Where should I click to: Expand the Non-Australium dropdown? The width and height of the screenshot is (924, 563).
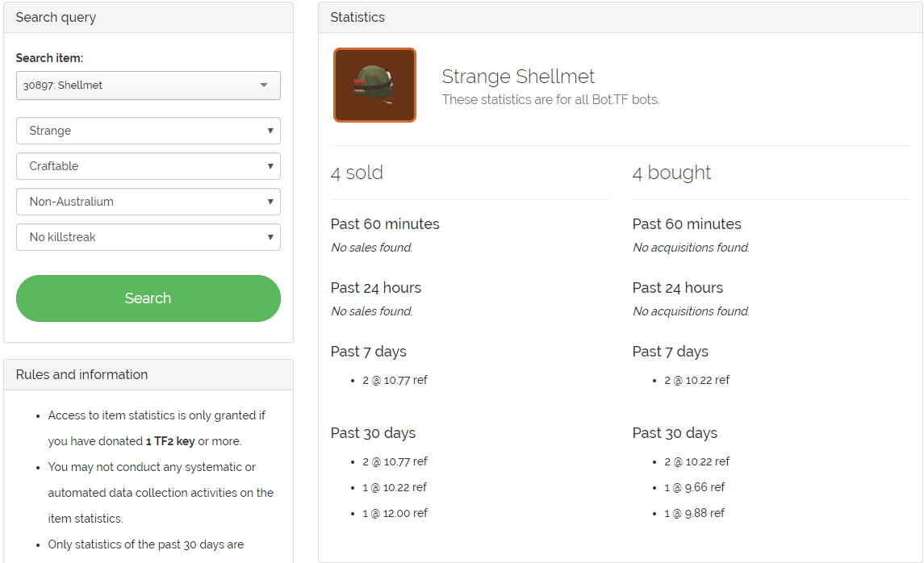pyautogui.click(x=148, y=202)
